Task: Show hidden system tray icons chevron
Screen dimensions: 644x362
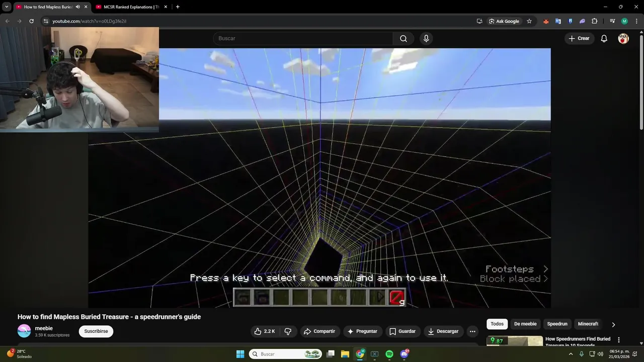Action: click(x=571, y=354)
